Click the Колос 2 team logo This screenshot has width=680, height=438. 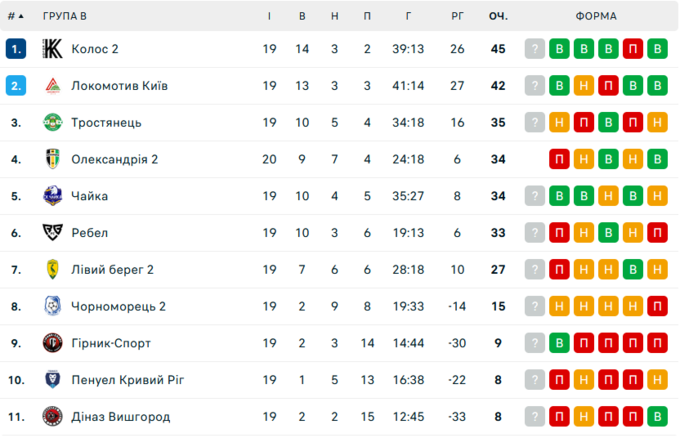pyautogui.click(x=53, y=49)
